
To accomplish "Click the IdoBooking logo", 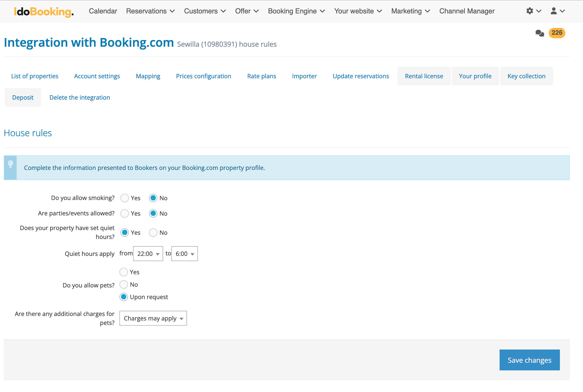I will click(x=44, y=11).
